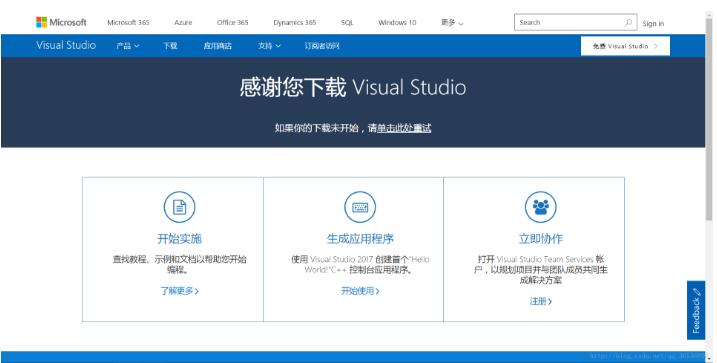Open the Feedback side tab
This screenshot has width=717, height=363.
[696, 310]
